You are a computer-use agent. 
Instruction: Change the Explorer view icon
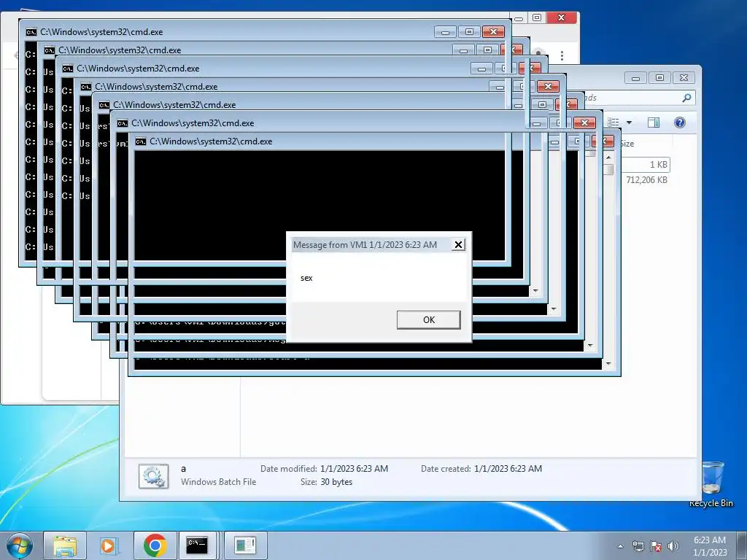pos(613,122)
